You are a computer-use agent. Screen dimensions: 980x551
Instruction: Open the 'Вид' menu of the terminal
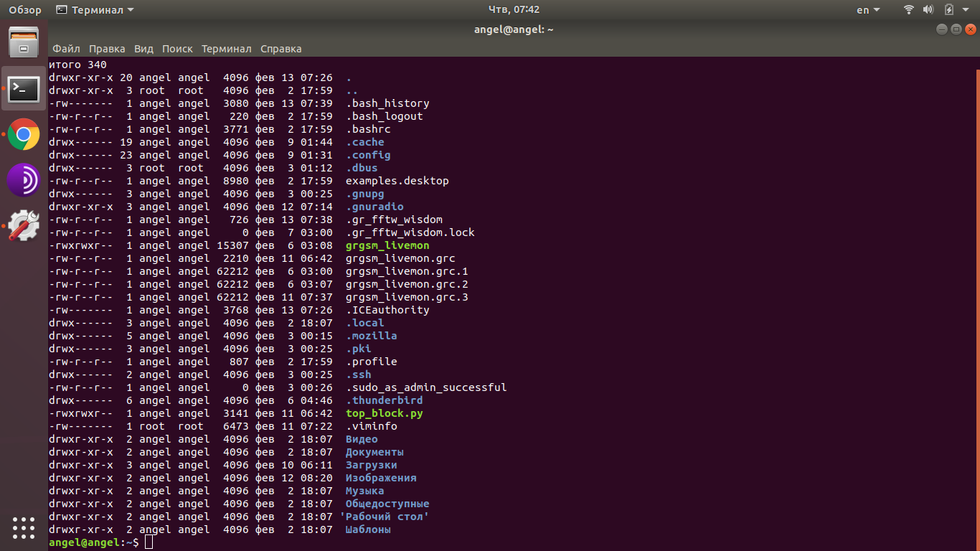143,49
